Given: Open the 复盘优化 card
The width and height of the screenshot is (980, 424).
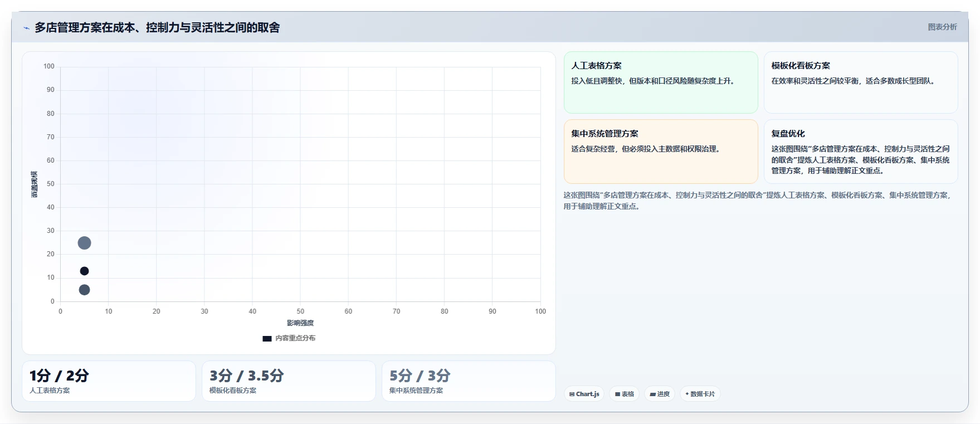Looking at the screenshot, I should pyautogui.click(x=861, y=152).
